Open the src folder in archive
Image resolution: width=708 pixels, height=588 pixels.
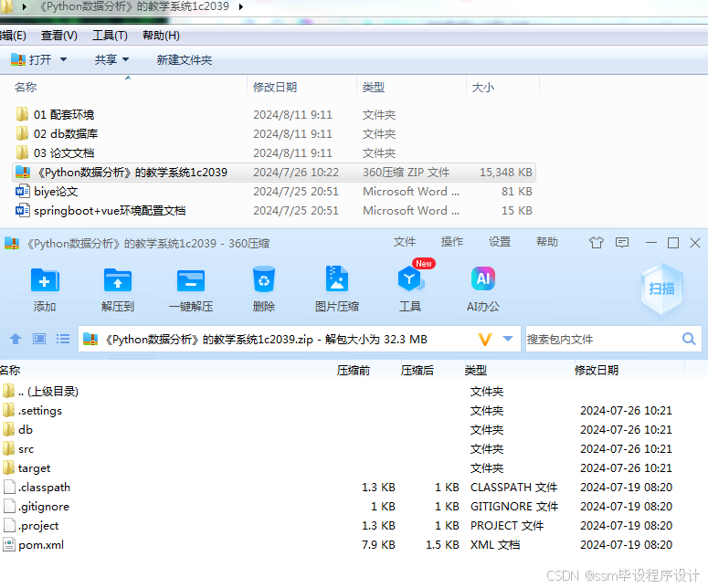pyautogui.click(x=18, y=449)
